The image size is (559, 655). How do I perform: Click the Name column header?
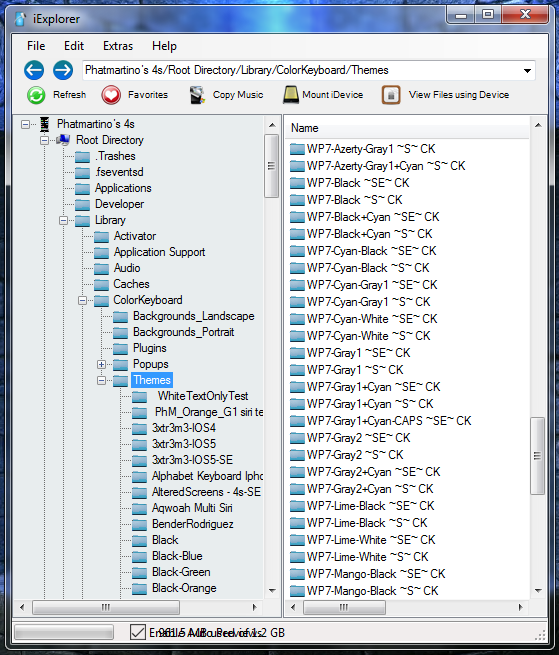click(407, 128)
